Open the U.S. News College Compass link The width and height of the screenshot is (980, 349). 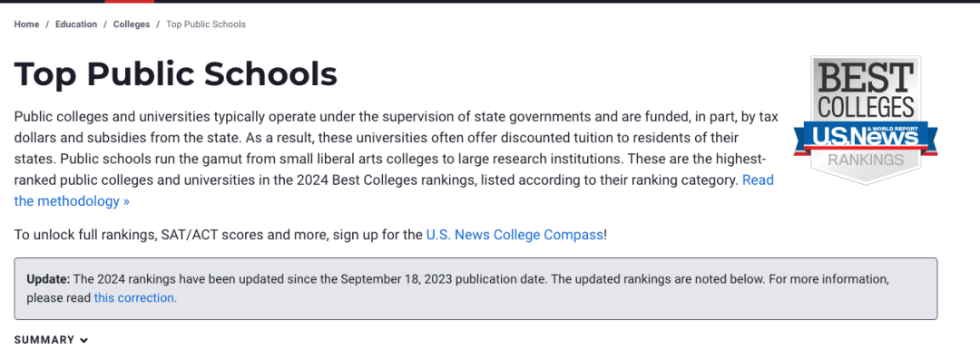point(515,236)
